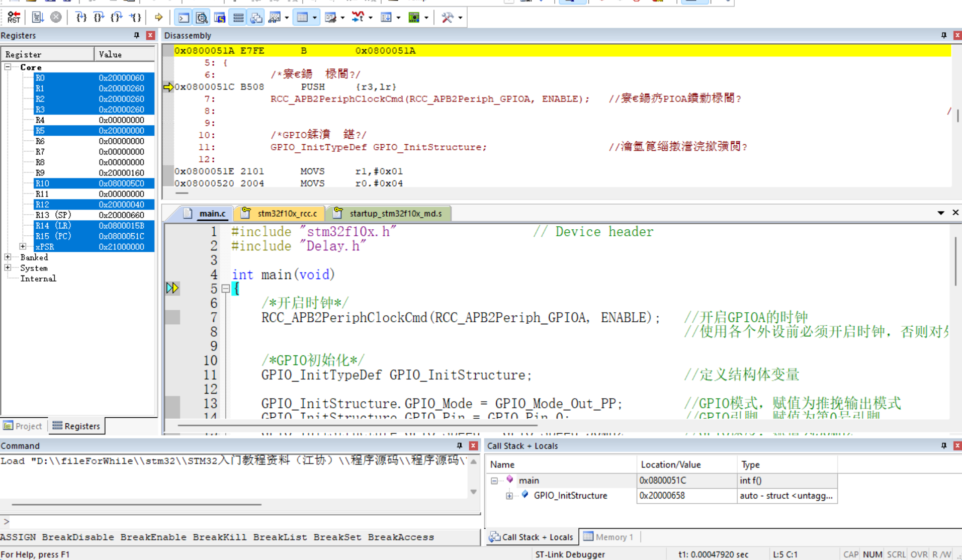Pin the Disassembly panel
Screen dimensions: 962x560
pos(944,35)
